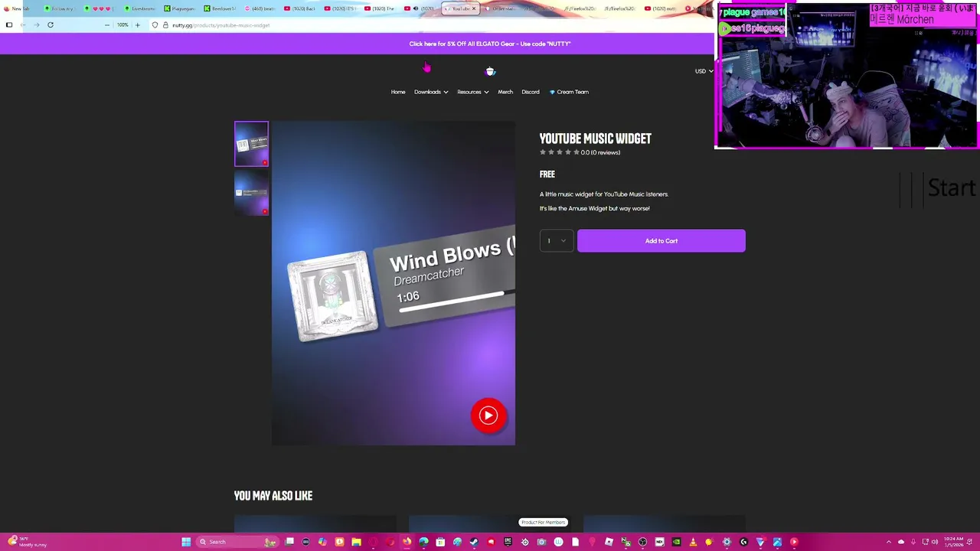Zoom in with the plus icon
Viewport: 980px width, 551px height.
point(138,24)
